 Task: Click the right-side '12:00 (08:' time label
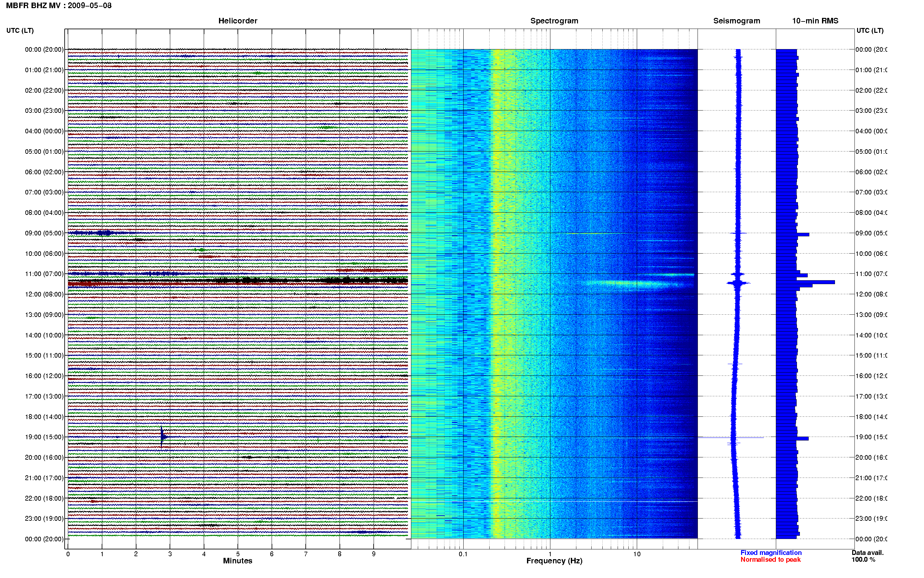(871, 294)
